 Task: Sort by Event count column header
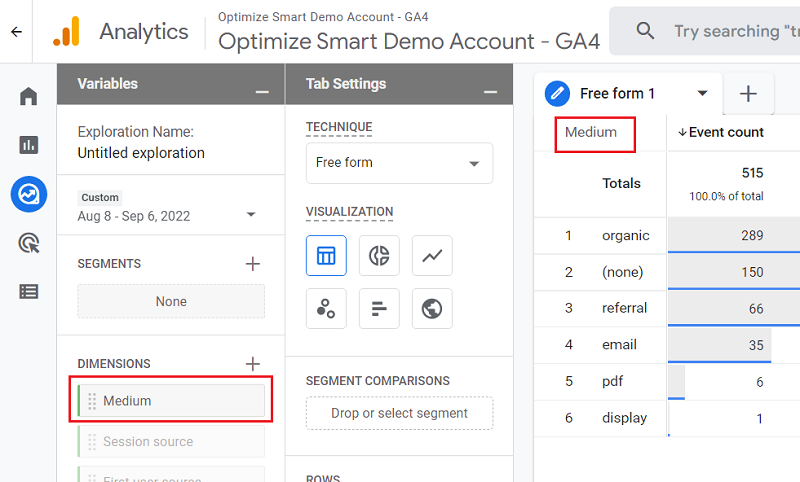(x=726, y=132)
